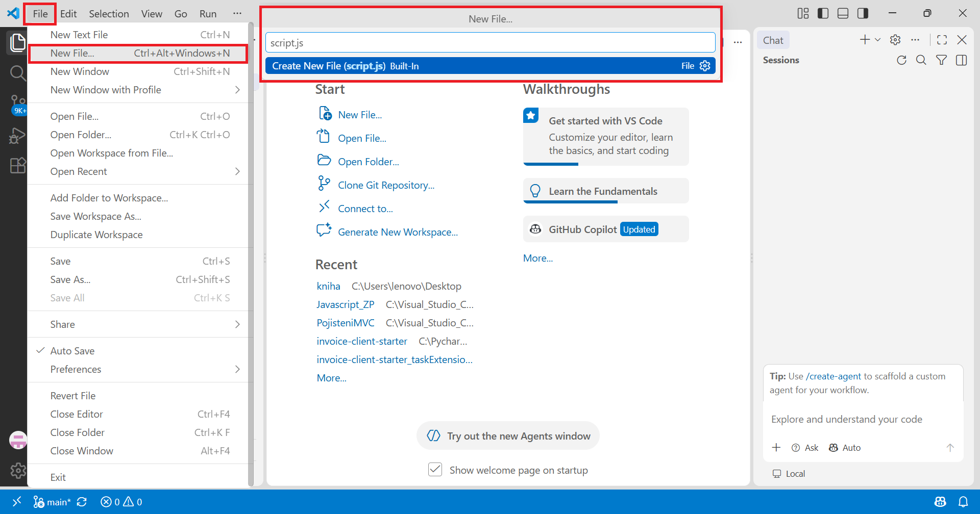
Task: Open the Manage gear in activity bar
Action: pyautogui.click(x=18, y=470)
